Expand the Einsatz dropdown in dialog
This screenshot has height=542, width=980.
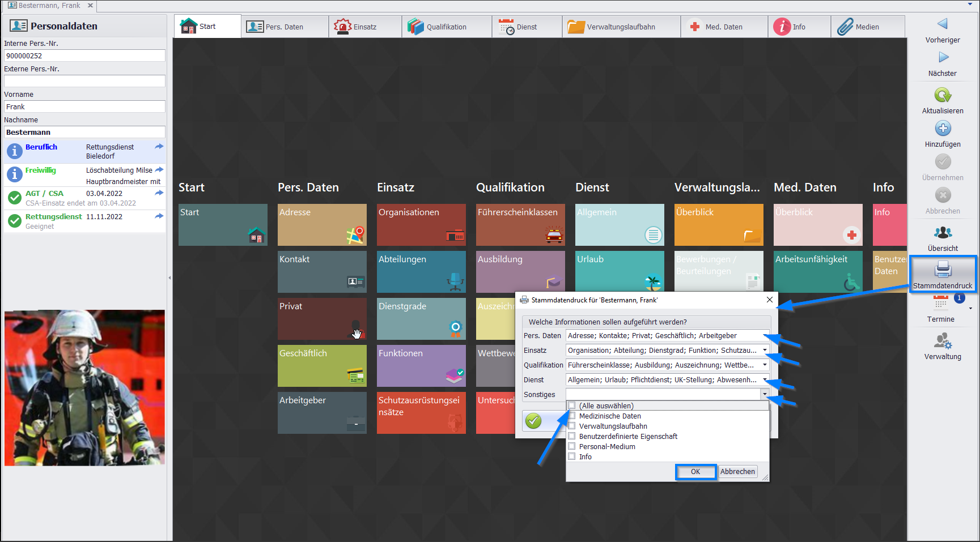765,351
